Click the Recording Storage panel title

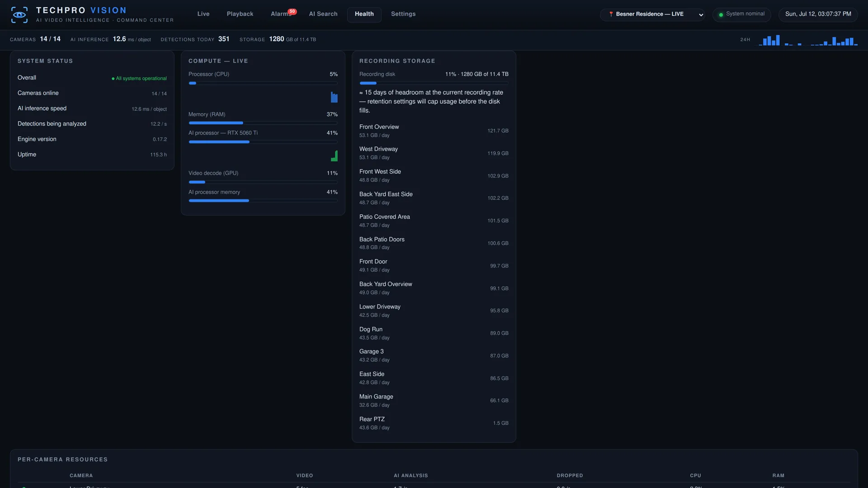point(397,61)
